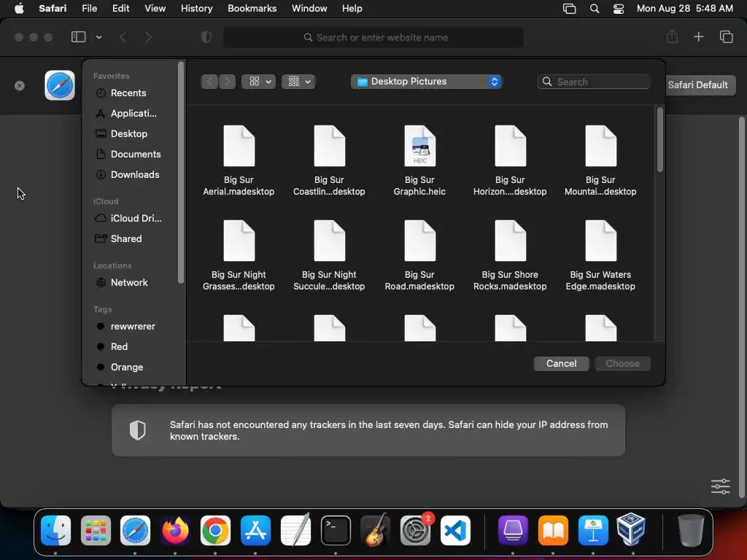Viewport: 747px width, 560px height.
Task: Open the History menu
Action: click(196, 8)
